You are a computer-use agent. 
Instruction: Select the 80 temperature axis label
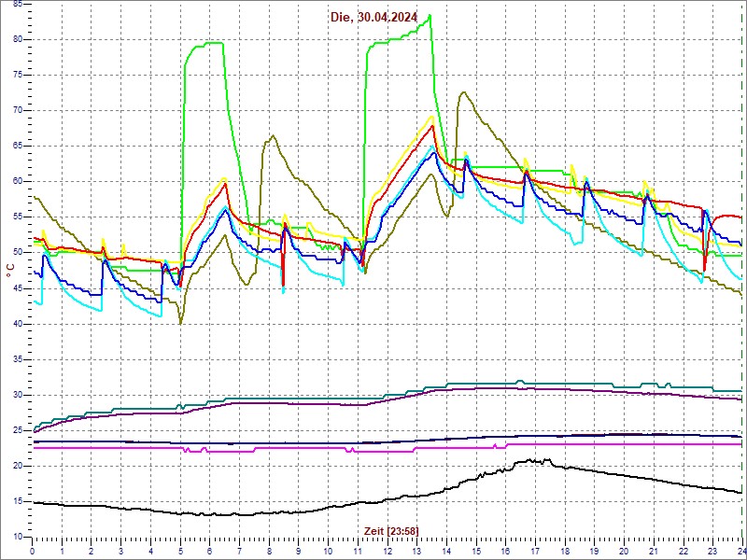[x=18, y=39]
